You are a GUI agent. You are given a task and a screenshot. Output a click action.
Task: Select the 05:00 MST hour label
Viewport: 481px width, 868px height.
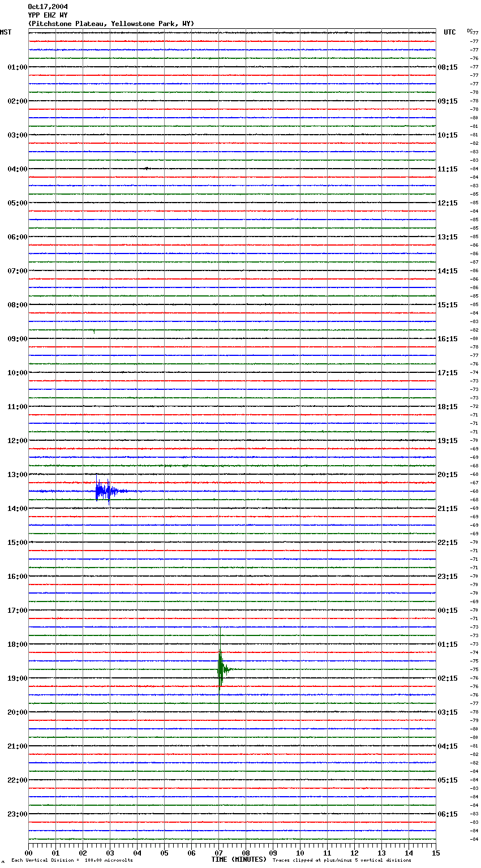18,203
